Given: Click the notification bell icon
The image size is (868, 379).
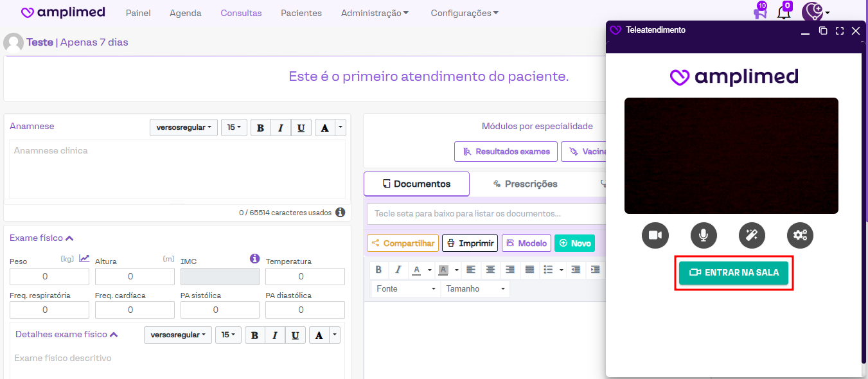Looking at the screenshot, I should pyautogui.click(x=784, y=12).
